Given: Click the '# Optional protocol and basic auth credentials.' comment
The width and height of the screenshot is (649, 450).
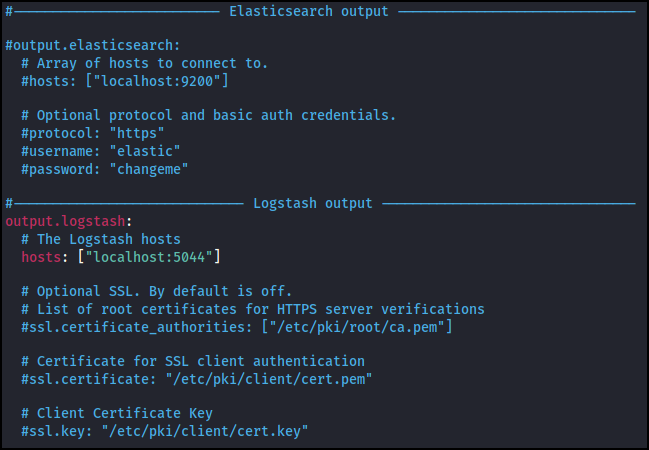Looking at the screenshot, I should point(209,115).
